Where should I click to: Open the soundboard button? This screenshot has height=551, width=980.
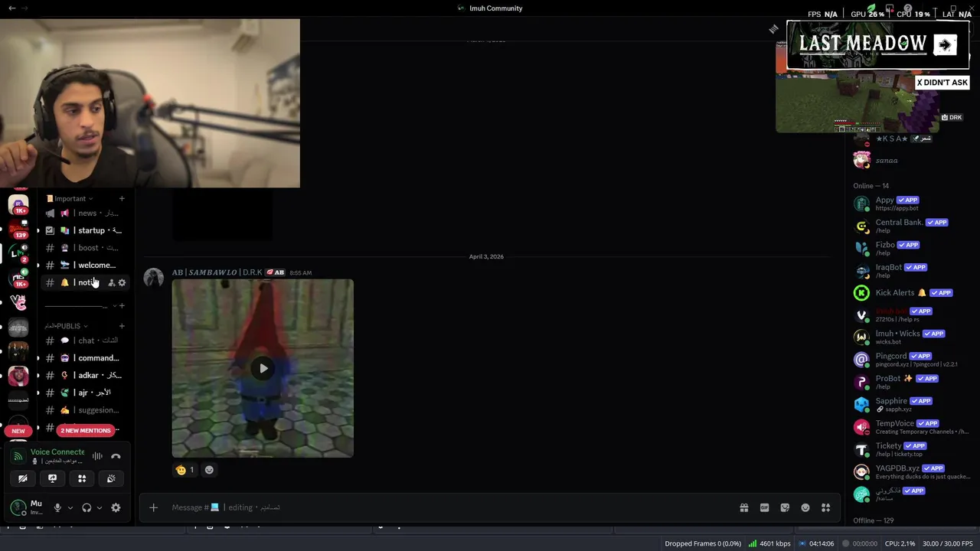(x=111, y=478)
